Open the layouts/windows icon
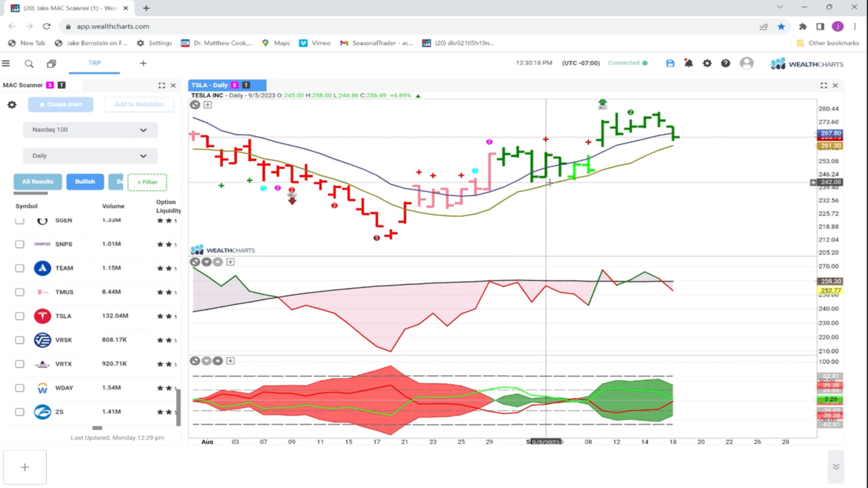Screen dimensions: 868x488 [52, 64]
